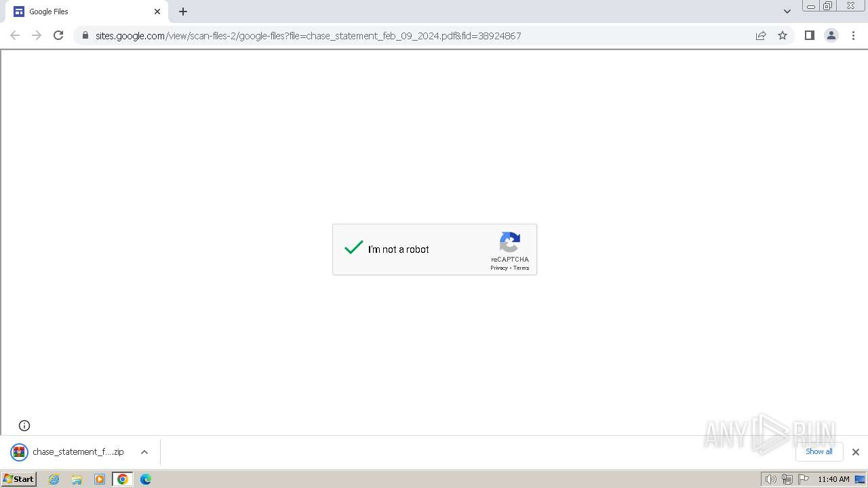This screenshot has width=868, height=488.
Task: Click the Action Center flag icon
Action: (804, 479)
